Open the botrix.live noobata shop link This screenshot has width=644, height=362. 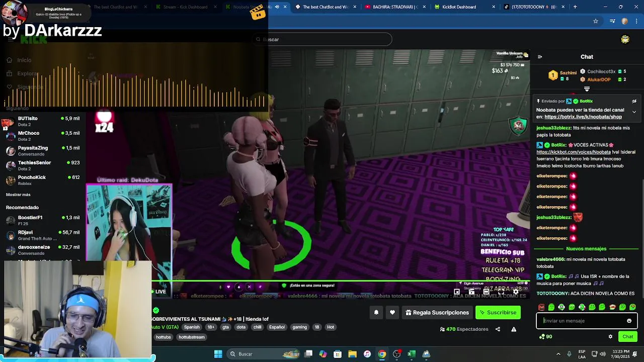[x=583, y=117]
